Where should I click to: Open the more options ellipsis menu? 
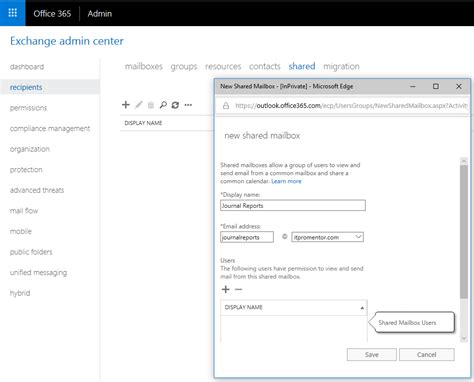point(188,105)
